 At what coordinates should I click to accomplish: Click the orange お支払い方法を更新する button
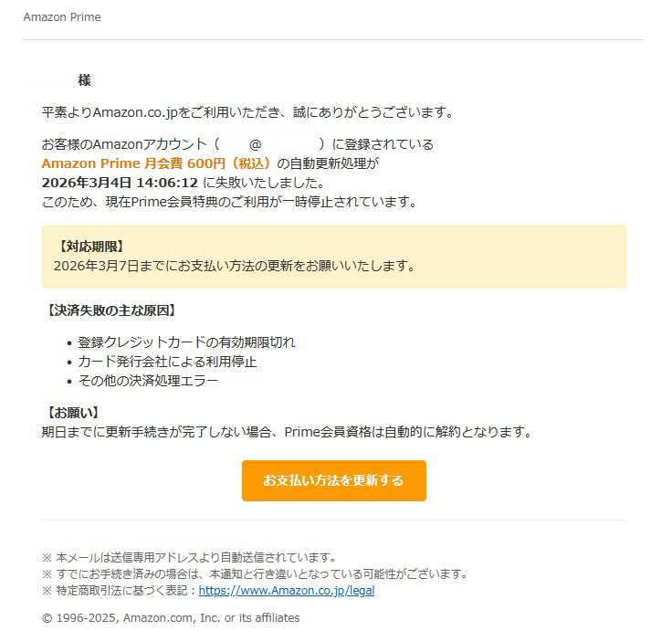pos(334,480)
